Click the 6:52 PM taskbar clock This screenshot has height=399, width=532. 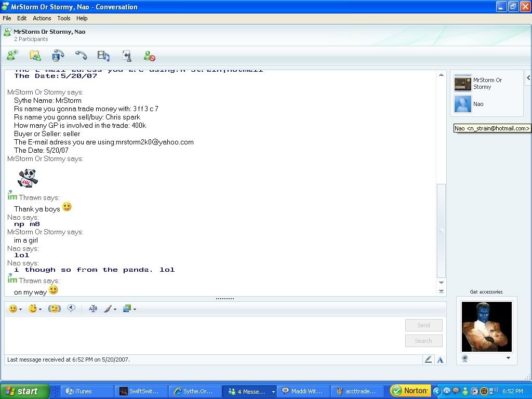tap(512, 391)
